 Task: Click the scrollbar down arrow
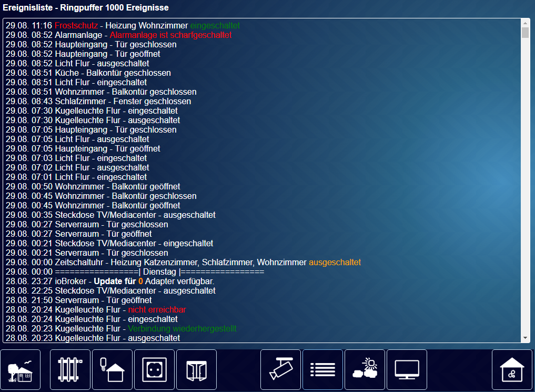(525, 338)
